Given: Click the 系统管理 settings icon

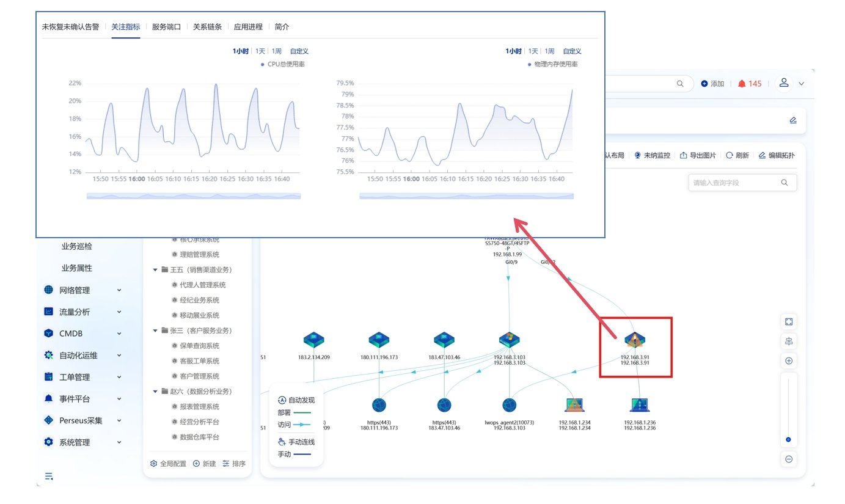Looking at the screenshot, I should pos(49,442).
